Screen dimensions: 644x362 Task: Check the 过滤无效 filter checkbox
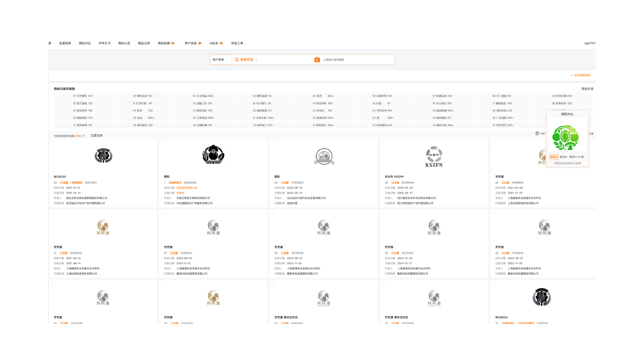tap(88, 135)
